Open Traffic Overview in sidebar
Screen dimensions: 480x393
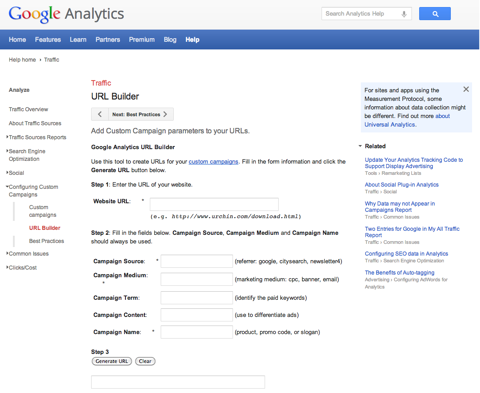click(x=28, y=109)
